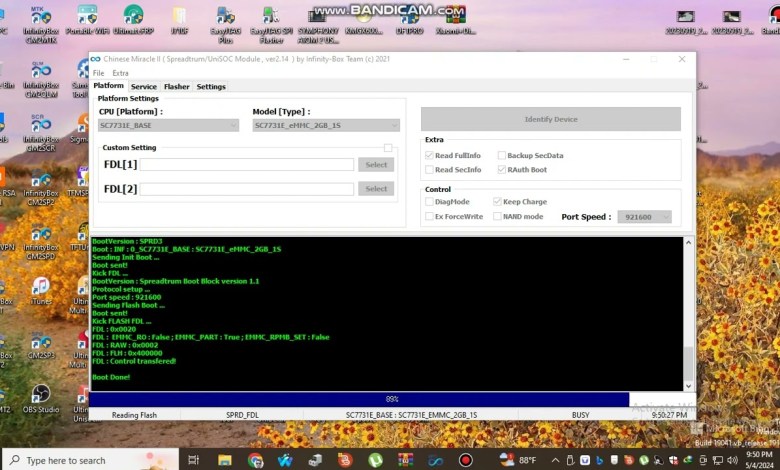
Task: Click the log scrollbar down arrow
Action: pyautogui.click(x=688, y=386)
